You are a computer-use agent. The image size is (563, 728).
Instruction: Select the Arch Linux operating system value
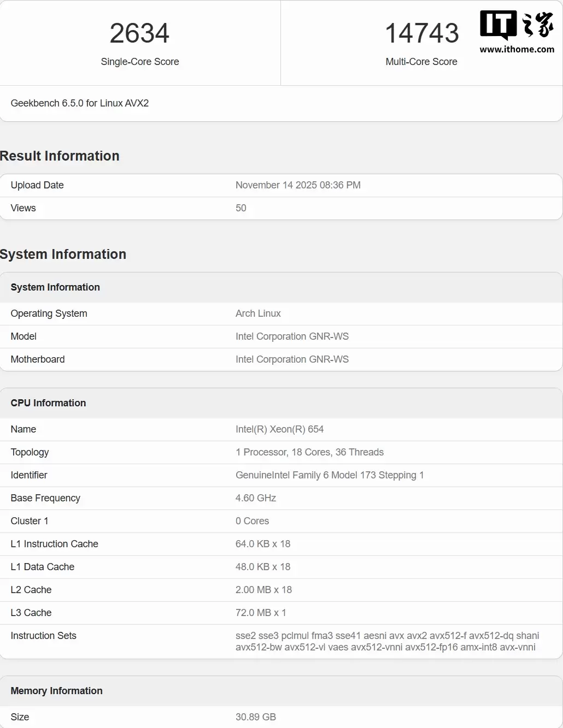coord(258,313)
